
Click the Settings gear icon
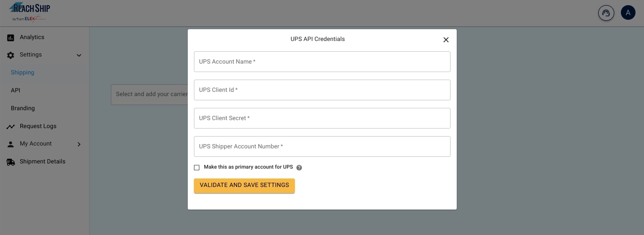point(10,55)
